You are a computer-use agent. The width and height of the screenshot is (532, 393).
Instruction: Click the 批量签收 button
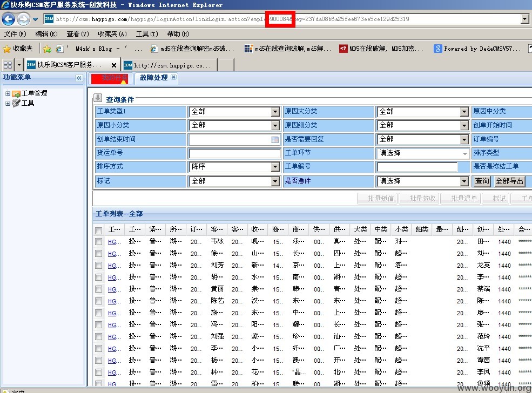point(419,199)
